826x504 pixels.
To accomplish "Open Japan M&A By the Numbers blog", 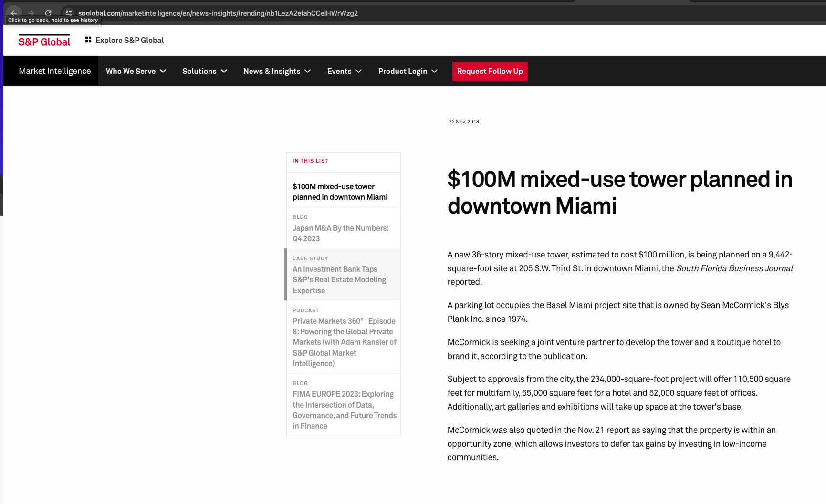I will click(x=344, y=228).
